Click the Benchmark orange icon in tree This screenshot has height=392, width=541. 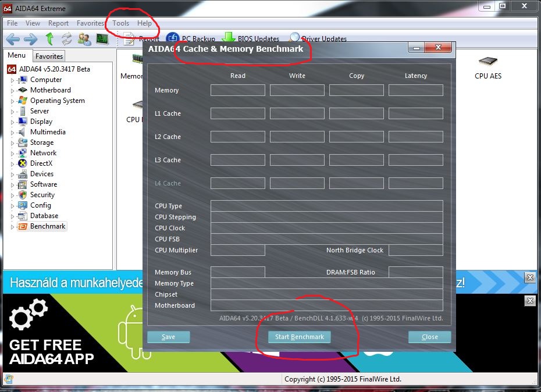pos(23,226)
